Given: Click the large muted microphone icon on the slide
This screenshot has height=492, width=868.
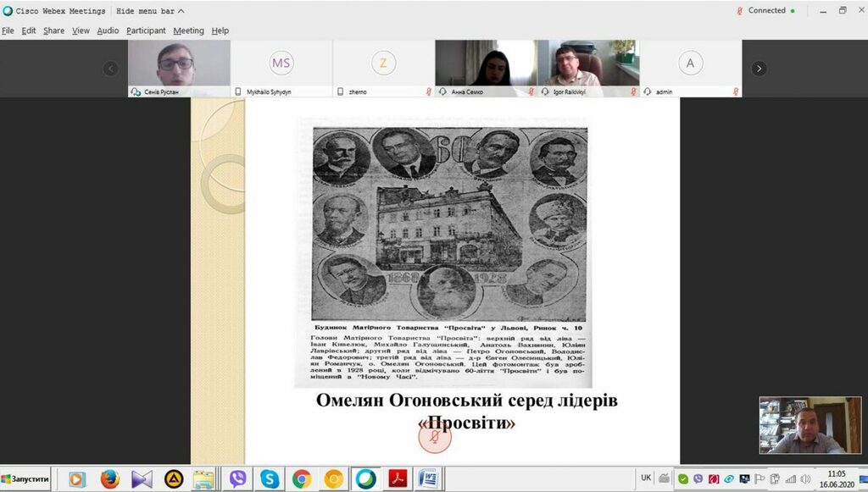Looking at the screenshot, I should point(436,437).
